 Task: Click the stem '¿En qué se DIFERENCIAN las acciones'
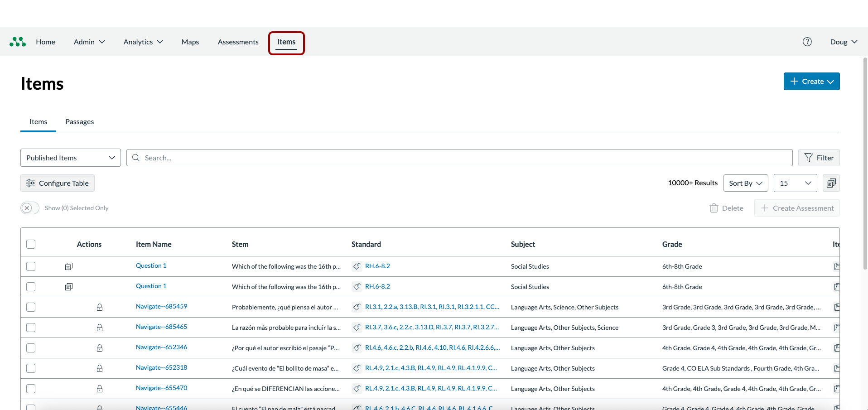click(x=286, y=389)
